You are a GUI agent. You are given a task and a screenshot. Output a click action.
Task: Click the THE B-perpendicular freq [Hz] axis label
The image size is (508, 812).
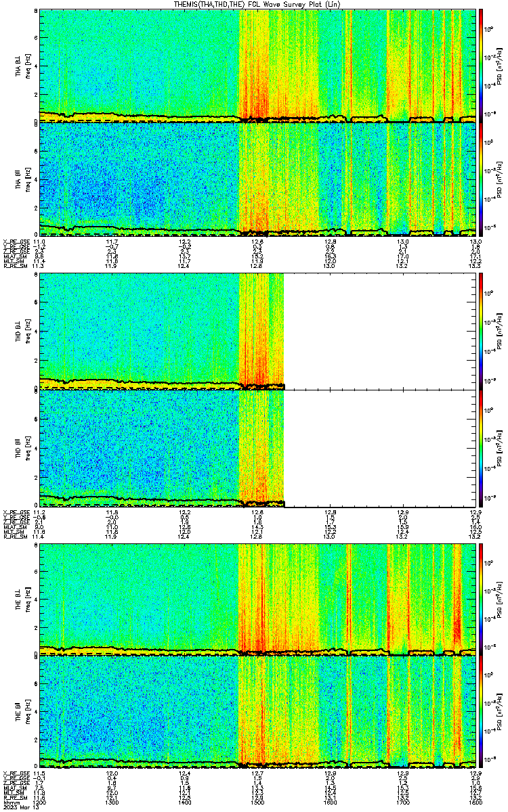click(x=28, y=600)
